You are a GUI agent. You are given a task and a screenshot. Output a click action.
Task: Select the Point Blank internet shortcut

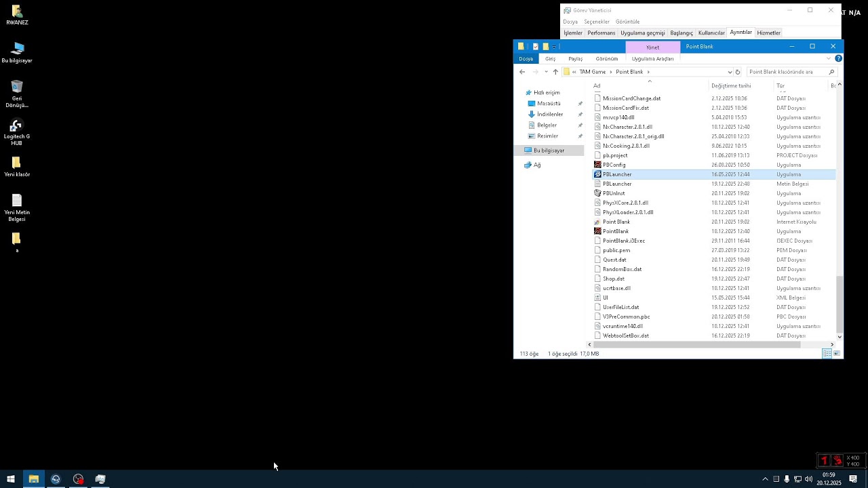point(616,222)
